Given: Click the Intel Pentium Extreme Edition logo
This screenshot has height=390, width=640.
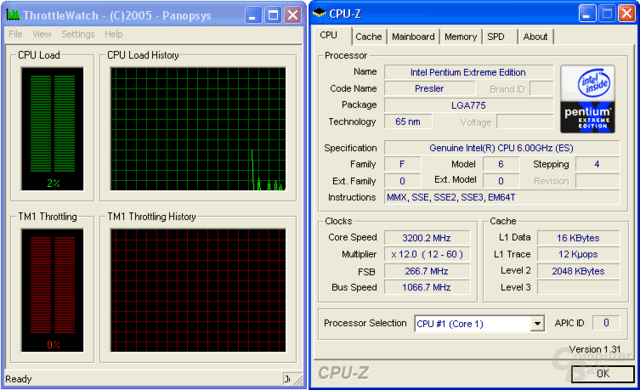Looking at the screenshot, I should point(588,99).
